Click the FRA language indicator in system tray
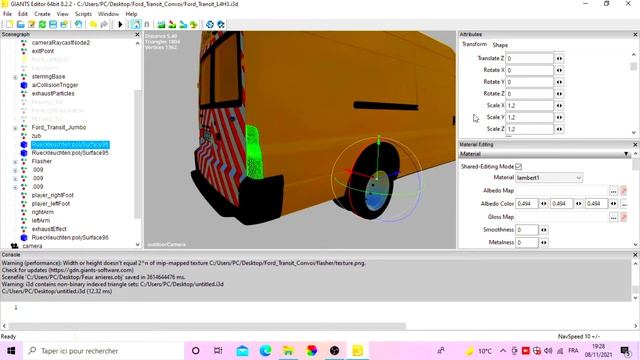This screenshot has height=360, width=640. pos(573,351)
